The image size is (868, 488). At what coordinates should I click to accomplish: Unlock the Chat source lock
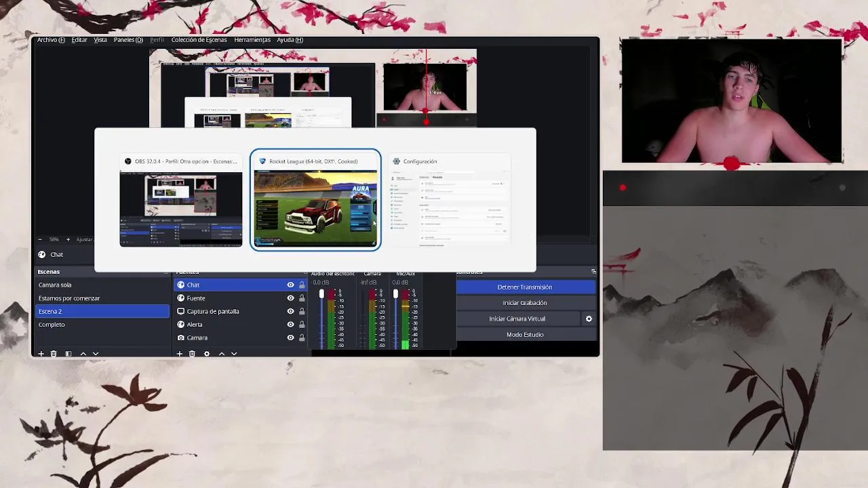(x=302, y=285)
